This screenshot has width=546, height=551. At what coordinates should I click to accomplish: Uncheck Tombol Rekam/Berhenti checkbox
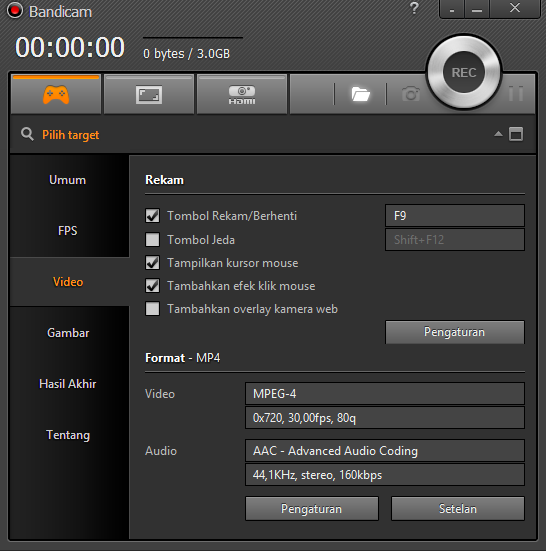click(x=152, y=216)
